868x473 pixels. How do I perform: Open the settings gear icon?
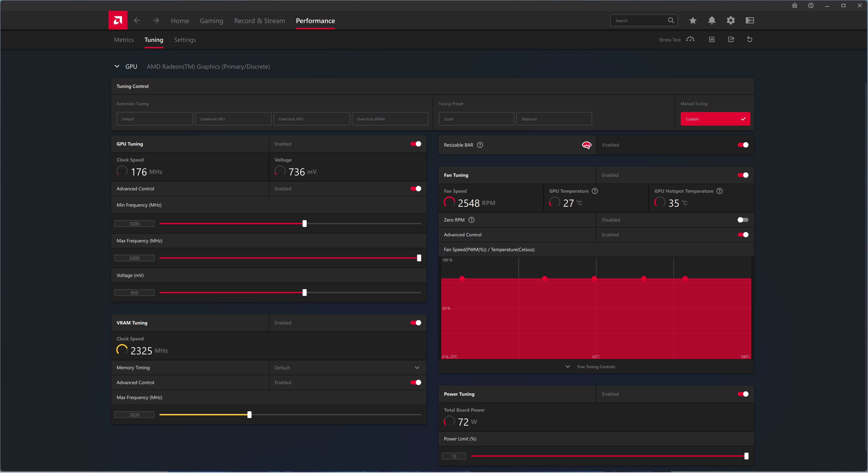[730, 21]
